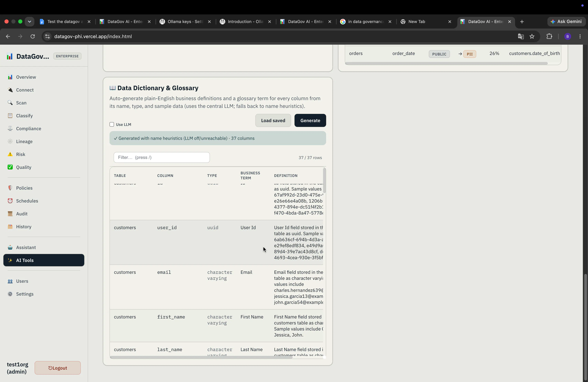Open the browser extensions puzzle icon
Viewport: 588px width, 382px height.
[x=549, y=37]
